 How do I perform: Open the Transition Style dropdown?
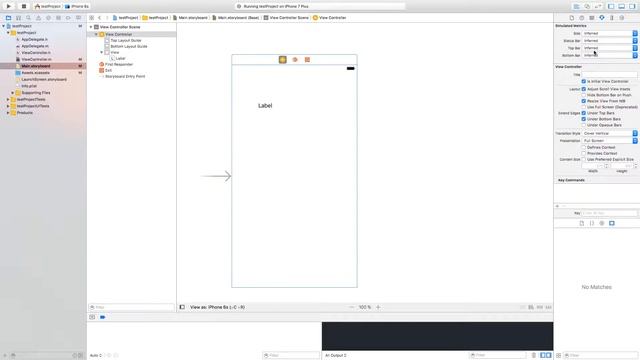(610, 133)
